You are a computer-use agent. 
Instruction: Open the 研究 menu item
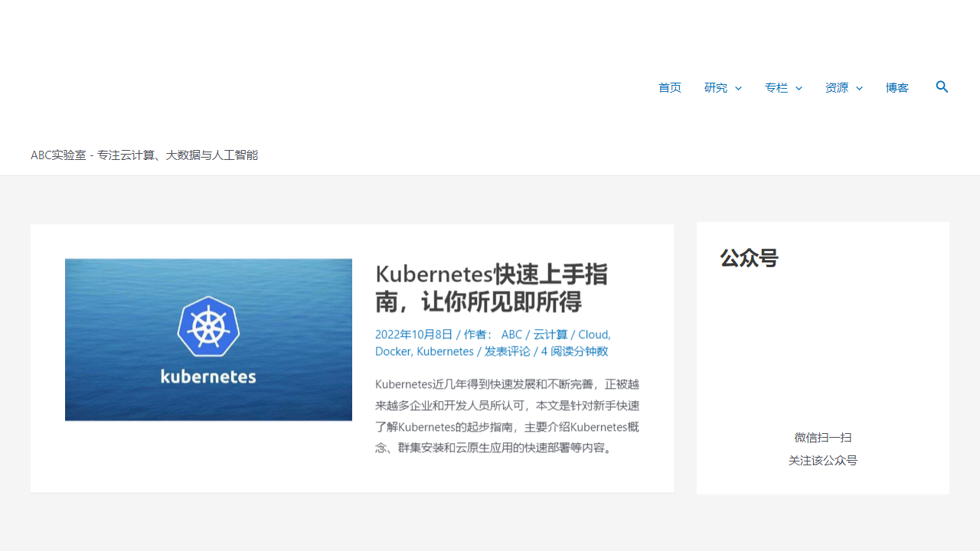pyautogui.click(x=716, y=87)
